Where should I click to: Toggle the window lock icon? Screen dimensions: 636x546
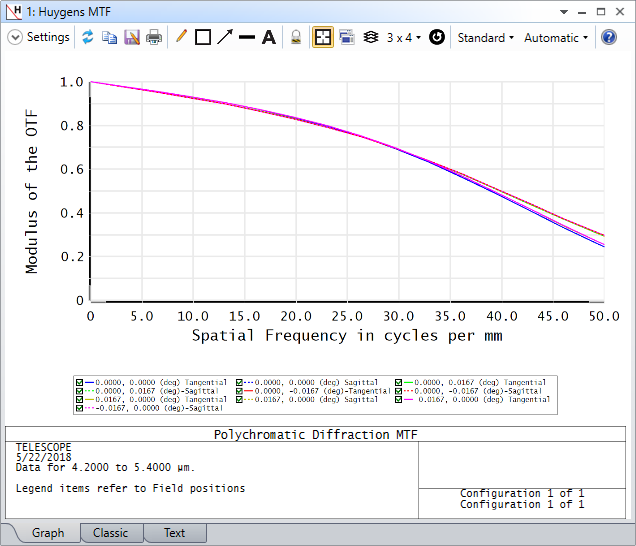point(296,37)
